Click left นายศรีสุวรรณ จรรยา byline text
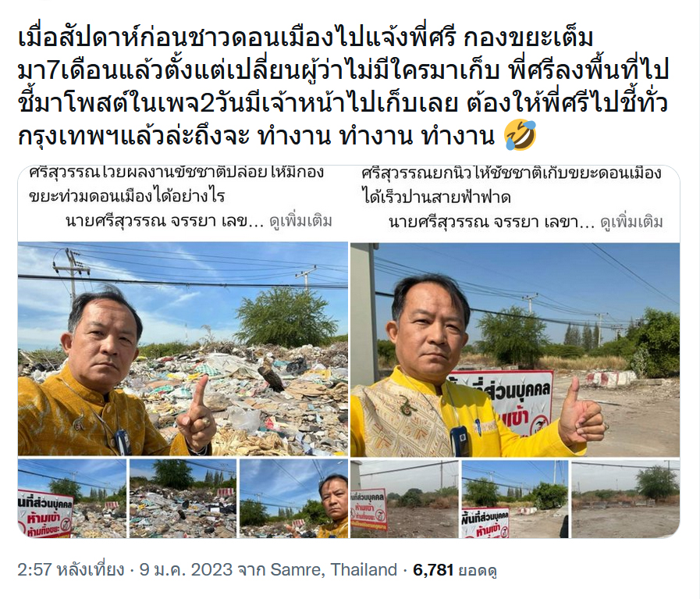Image resolution: width=700 pixels, height=599 pixels. click(165, 221)
